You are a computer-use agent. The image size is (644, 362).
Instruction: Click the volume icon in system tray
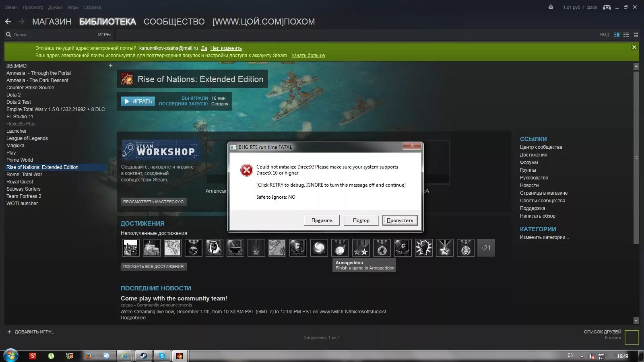pos(591,356)
